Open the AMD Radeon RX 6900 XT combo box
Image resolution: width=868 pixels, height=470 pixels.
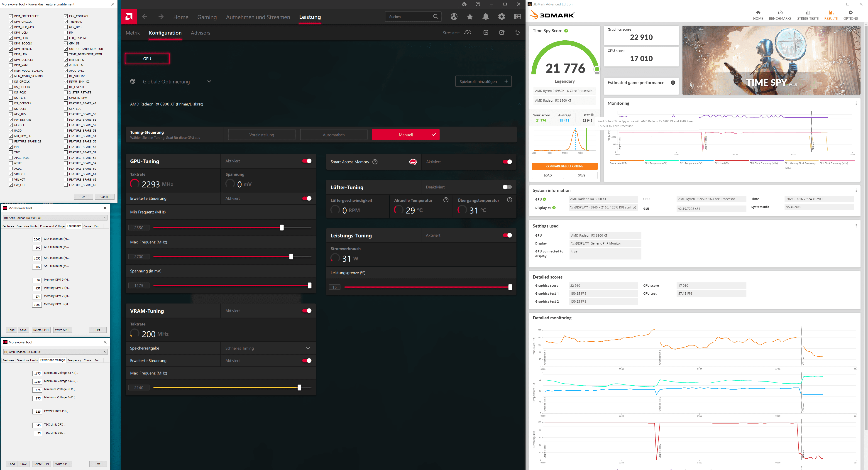[x=55, y=218]
